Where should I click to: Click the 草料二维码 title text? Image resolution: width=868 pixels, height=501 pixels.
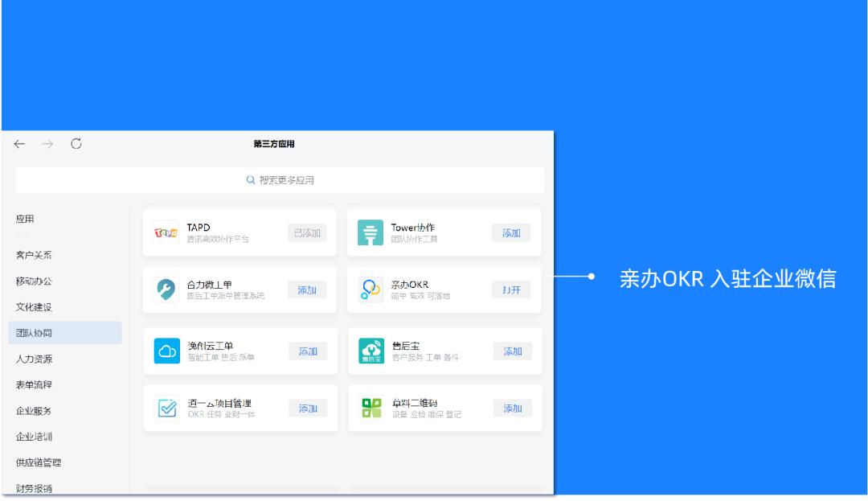[x=415, y=403]
